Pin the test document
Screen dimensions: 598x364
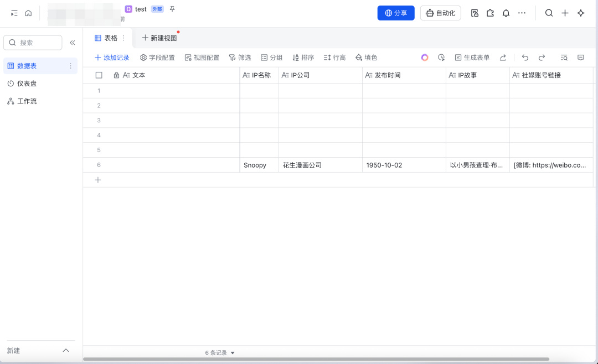172,9
